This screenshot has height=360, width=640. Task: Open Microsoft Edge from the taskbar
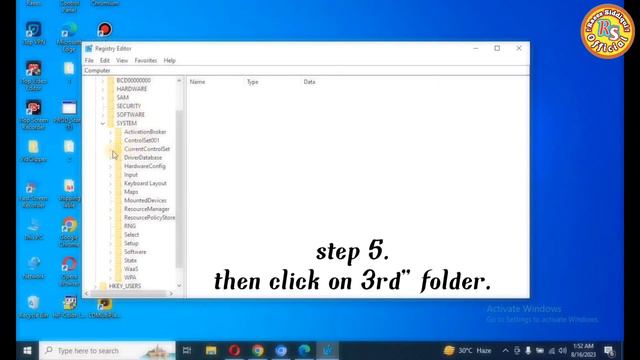(304, 351)
